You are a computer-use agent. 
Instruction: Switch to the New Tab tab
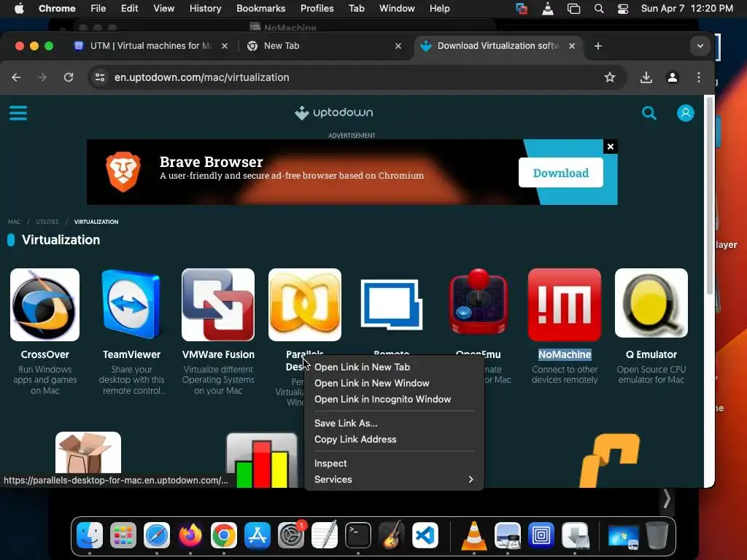pyautogui.click(x=324, y=46)
